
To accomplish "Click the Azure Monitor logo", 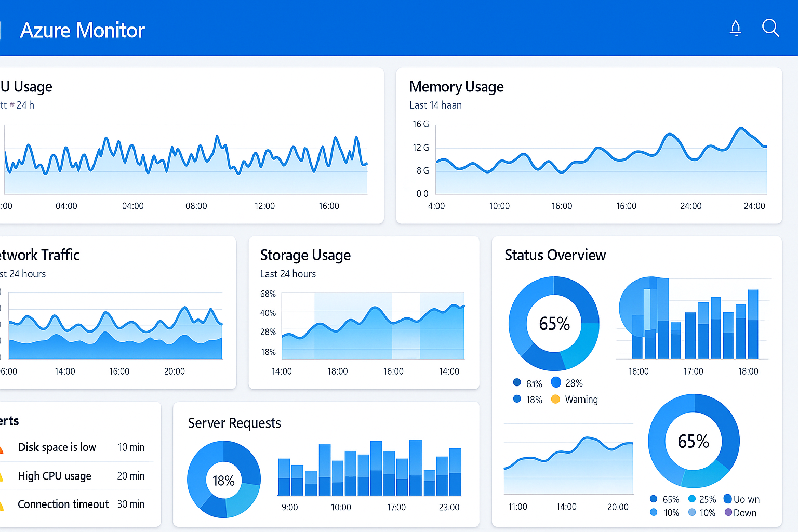I will pyautogui.click(x=82, y=30).
